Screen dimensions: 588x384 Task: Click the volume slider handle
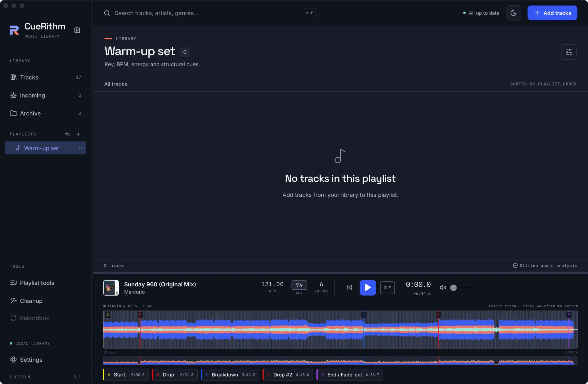point(453,288)
